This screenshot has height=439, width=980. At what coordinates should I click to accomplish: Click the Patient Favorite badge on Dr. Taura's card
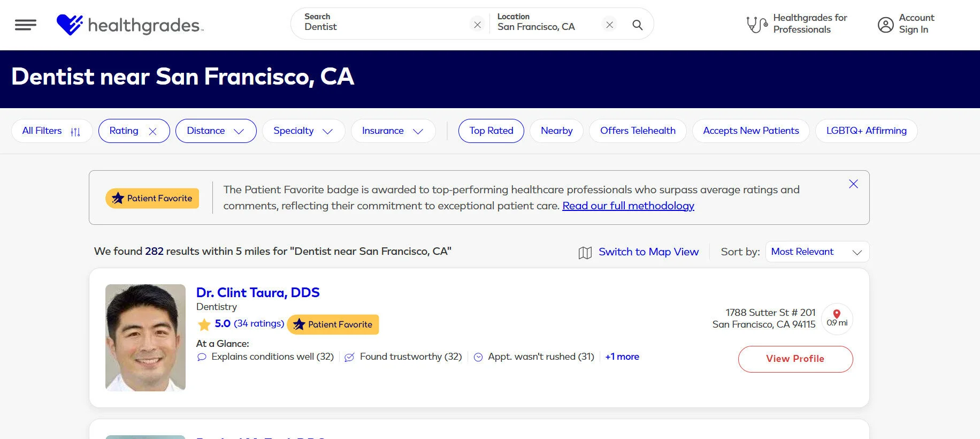[x=333, y=324]
